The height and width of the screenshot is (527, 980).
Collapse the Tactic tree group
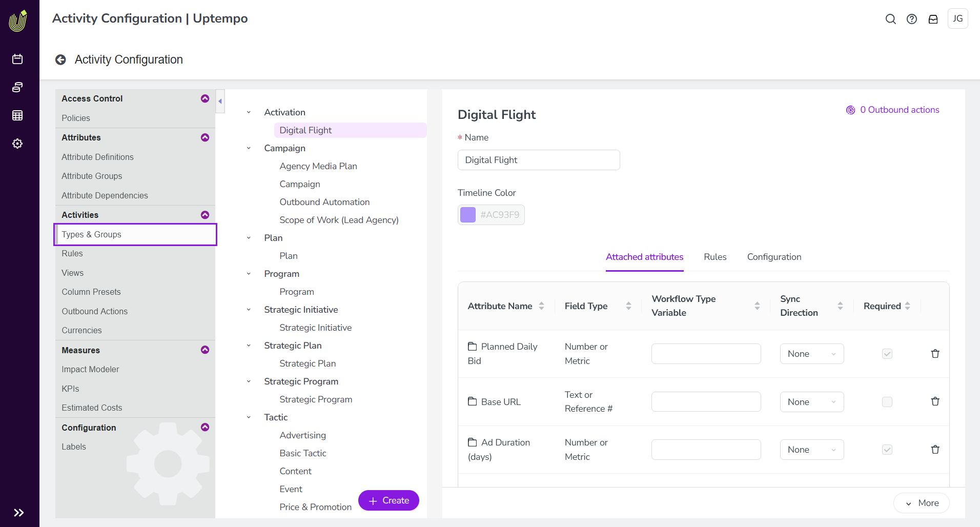(249, 417)
